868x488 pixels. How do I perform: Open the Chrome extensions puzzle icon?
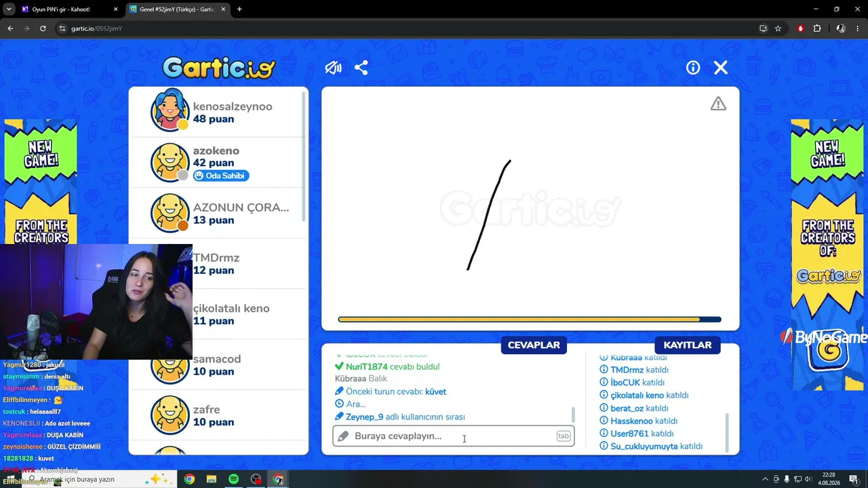coord(817,28)
